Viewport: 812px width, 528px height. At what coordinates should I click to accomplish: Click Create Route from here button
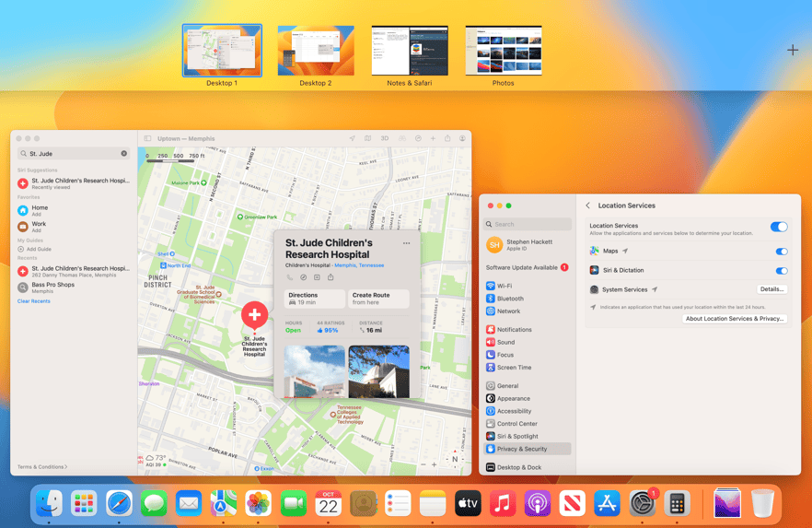point(378,299)
